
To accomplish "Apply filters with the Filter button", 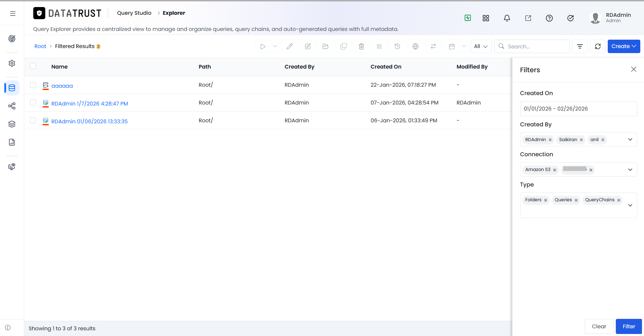I will pyautogui.click(x=629, y=326).
